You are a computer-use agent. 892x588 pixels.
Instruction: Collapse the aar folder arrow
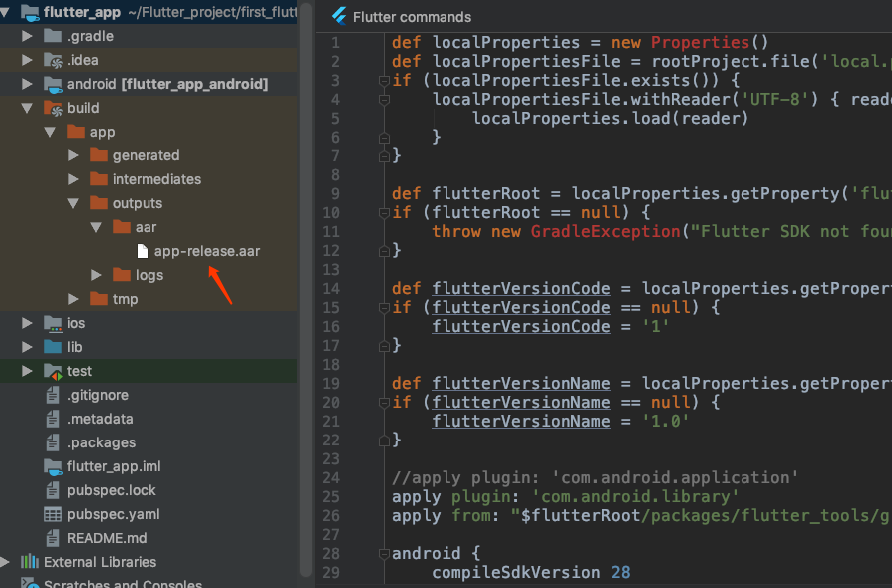coord(96,227)
